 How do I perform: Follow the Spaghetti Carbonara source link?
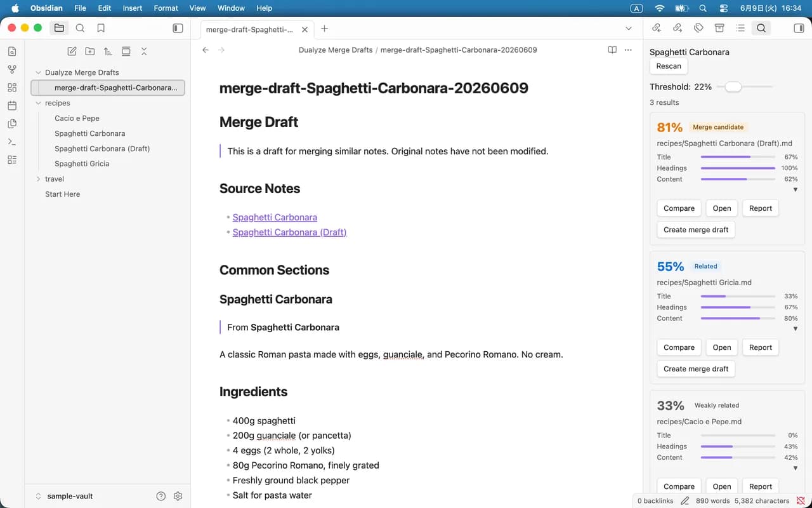275,217
